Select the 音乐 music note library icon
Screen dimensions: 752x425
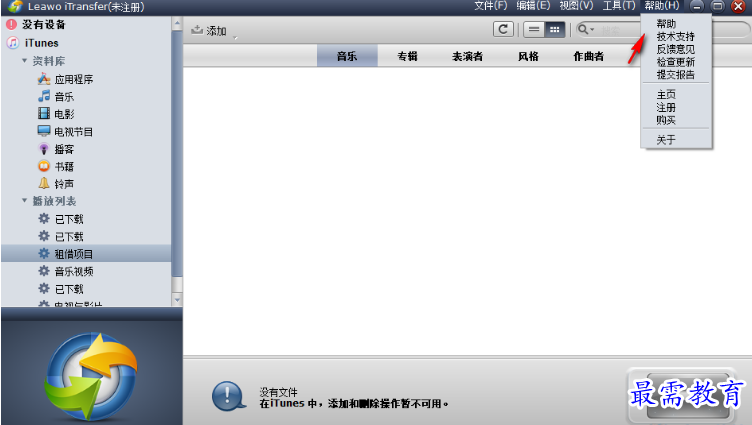click(x=44, y=96)
